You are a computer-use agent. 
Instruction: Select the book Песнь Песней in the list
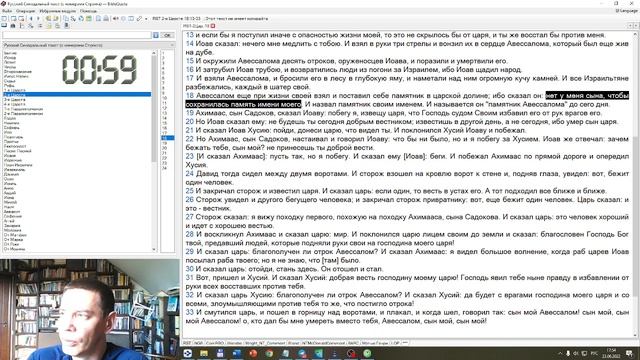point(18,151)
